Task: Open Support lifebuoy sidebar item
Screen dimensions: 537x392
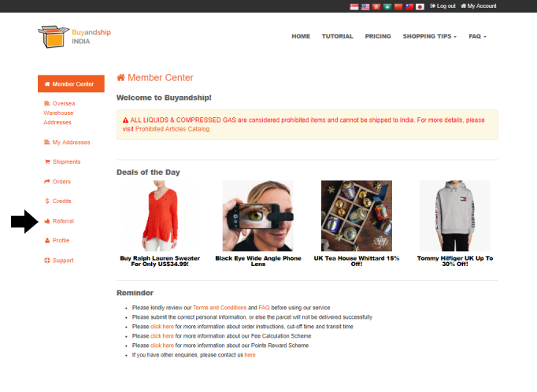Action: point(59,261)
